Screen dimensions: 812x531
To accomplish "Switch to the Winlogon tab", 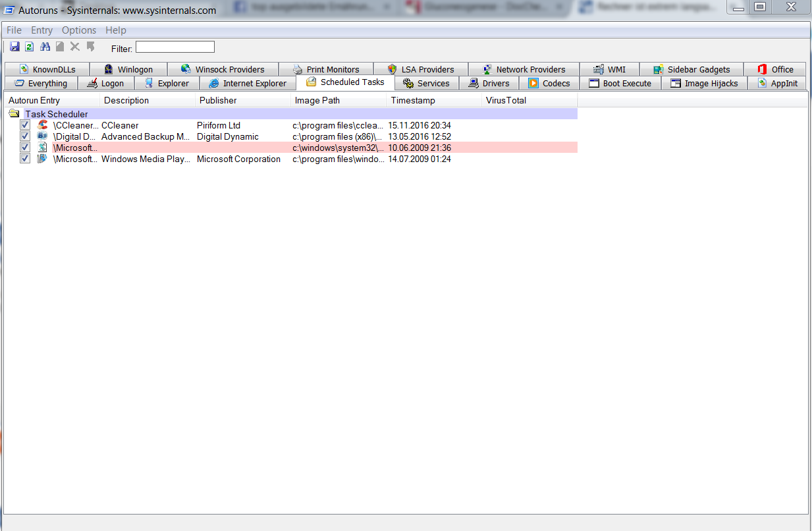I will pyautogui.click(x=128, y=69).
